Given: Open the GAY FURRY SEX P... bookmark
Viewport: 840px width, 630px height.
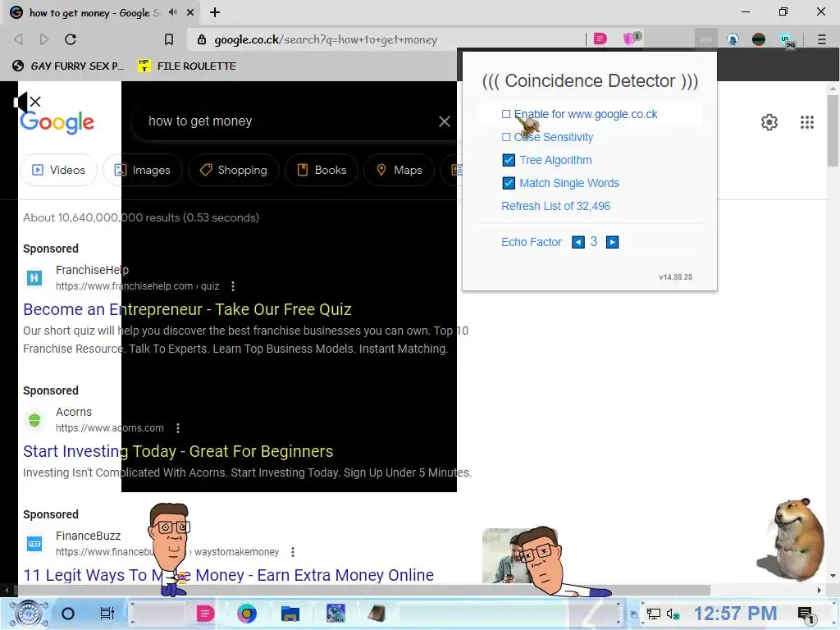Looking at the screenshot, I should [x=67, y=66].
